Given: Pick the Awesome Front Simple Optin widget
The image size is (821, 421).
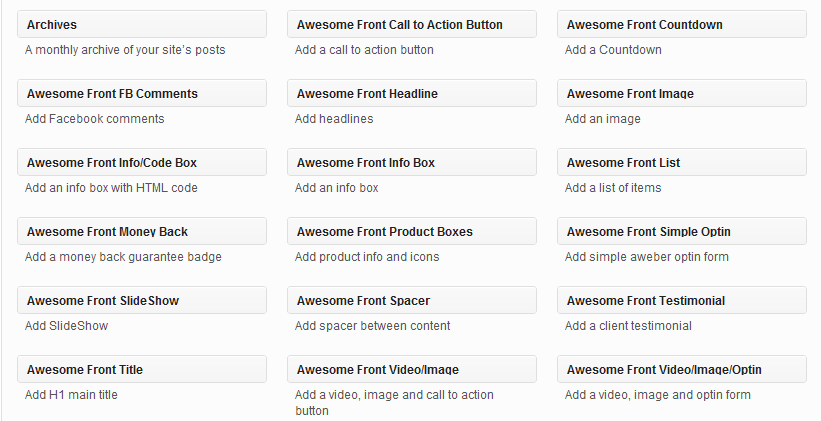Looking at the screenshot, I should pos(682,231).
